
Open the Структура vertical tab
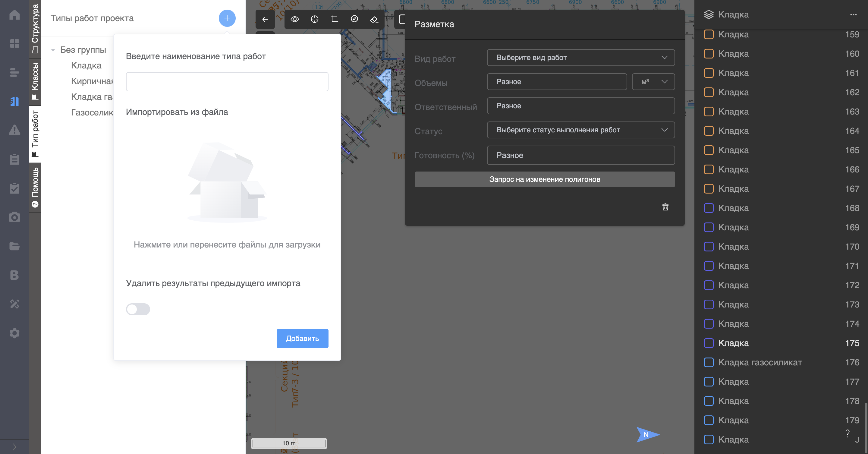click(35, 29)
